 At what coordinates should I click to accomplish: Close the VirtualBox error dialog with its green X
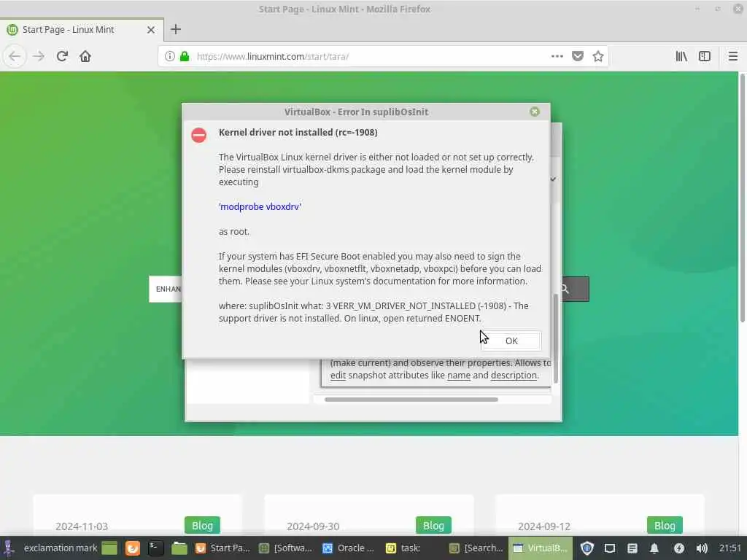(x=535, y=112)
